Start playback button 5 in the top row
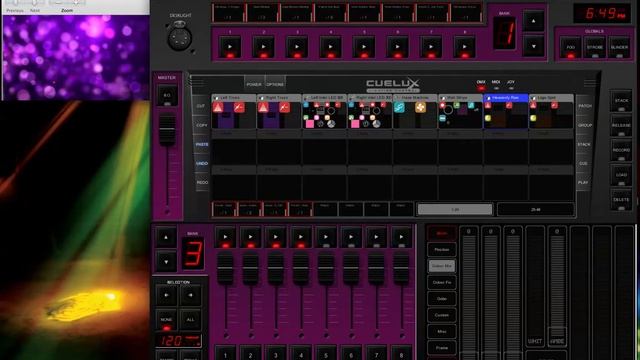 pyautogui.click(x=364, y=48)
